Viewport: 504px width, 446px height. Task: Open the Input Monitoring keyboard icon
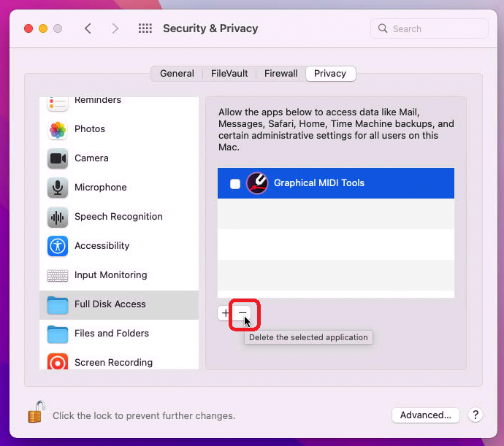coord(58,275)
